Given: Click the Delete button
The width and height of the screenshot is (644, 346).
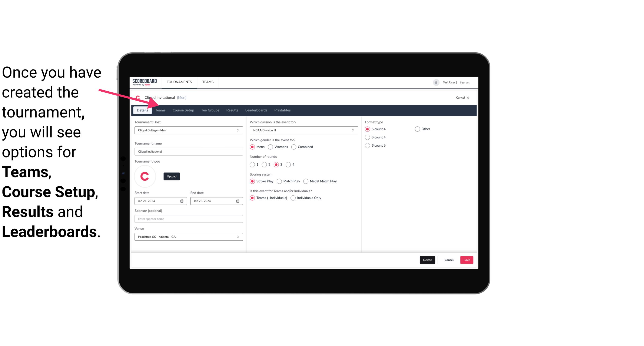Looking at the screenshot, I should pos(427,260).
